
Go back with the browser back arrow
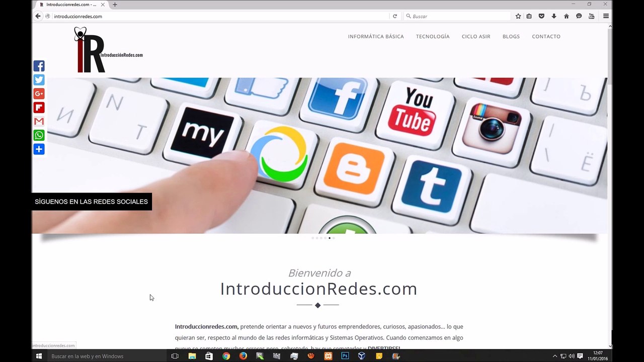click(x=38, y=16)
